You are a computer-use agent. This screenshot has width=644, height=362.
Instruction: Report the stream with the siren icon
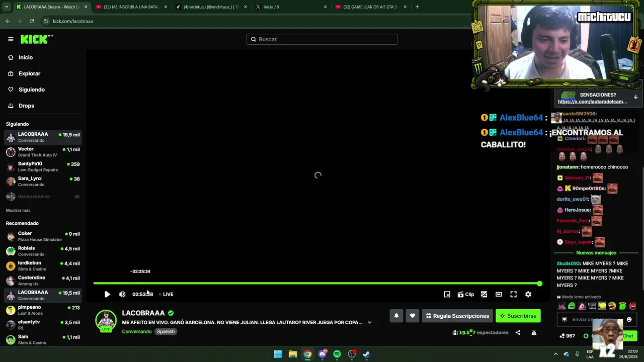click(534, 332)
